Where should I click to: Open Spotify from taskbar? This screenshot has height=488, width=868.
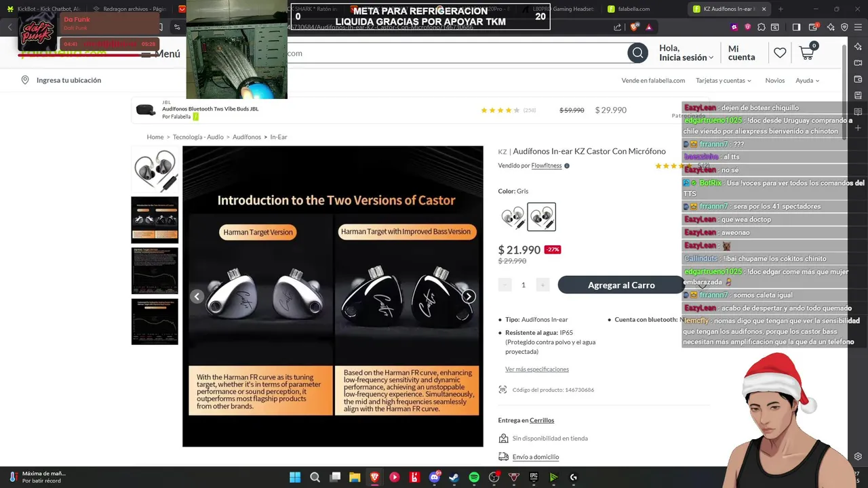coord(474,477)
